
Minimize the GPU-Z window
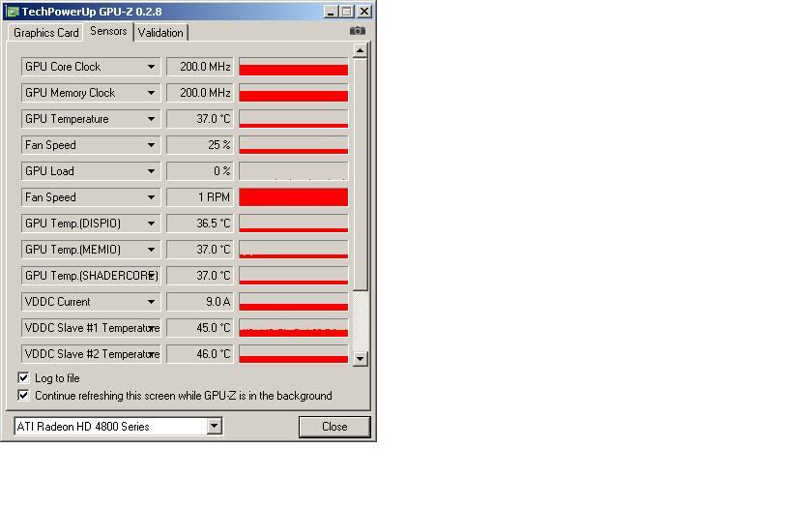pos(331,12)
